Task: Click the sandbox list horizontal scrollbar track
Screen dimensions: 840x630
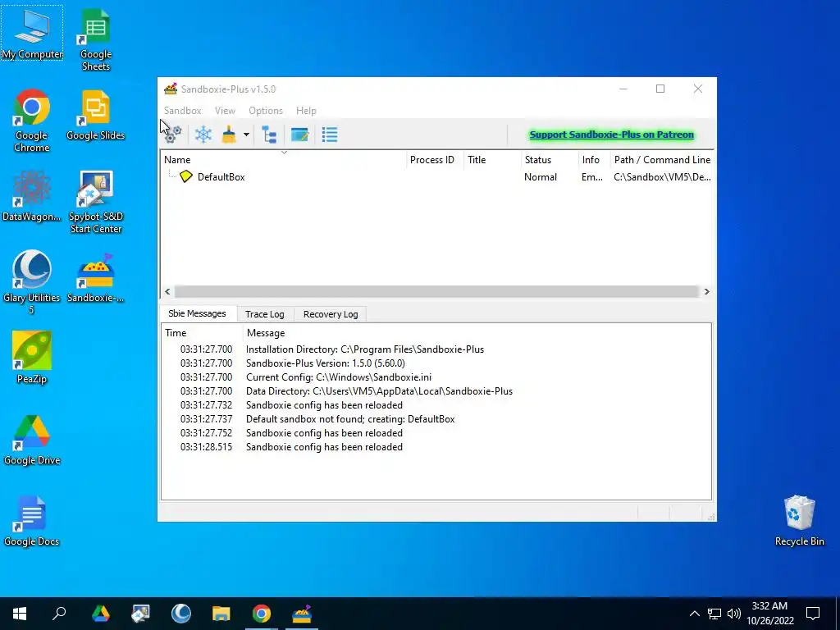Action: coord(437,291)
